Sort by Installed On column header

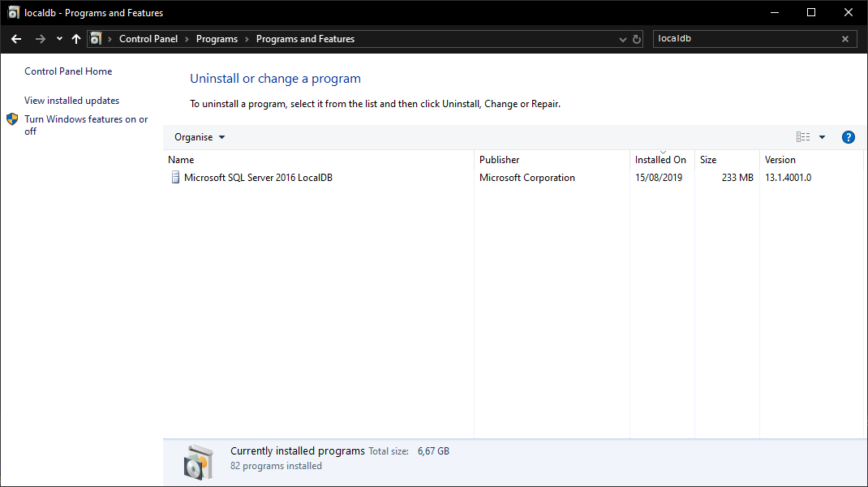click(x=662, y=160)
